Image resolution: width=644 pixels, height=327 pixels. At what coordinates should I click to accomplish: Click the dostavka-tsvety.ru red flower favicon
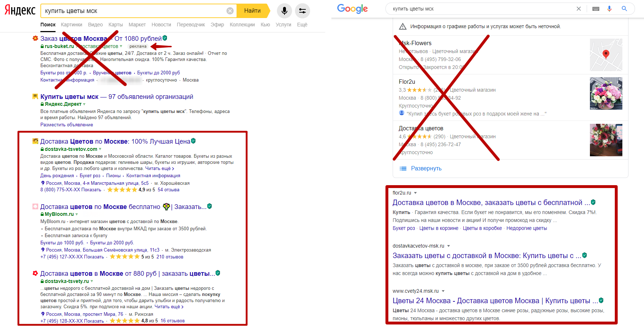coord(35,273)
